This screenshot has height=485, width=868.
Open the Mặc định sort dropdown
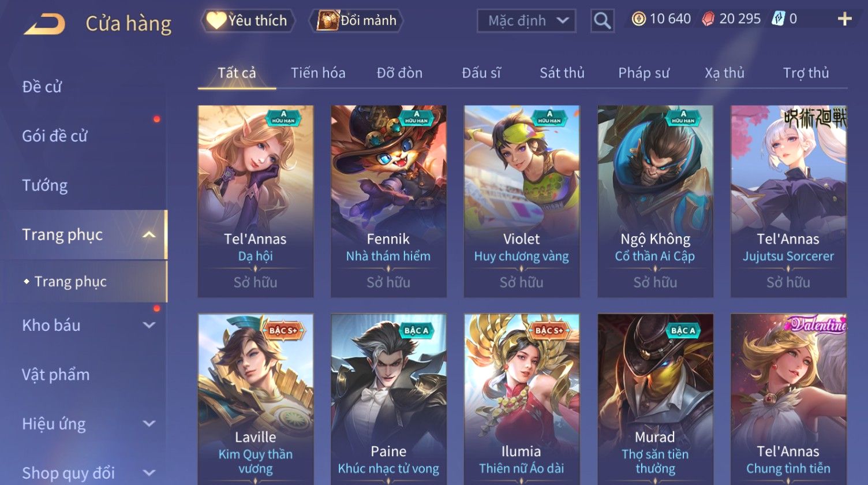(x=526, y=21)
